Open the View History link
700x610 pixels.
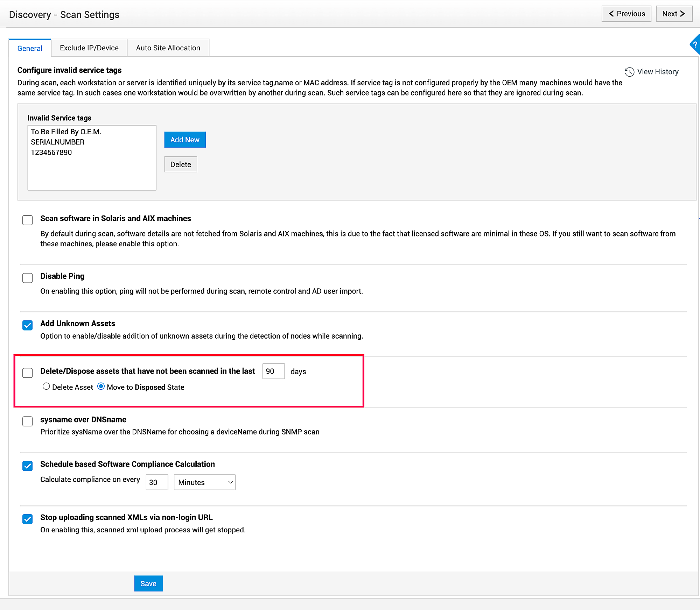pos(658,72)
